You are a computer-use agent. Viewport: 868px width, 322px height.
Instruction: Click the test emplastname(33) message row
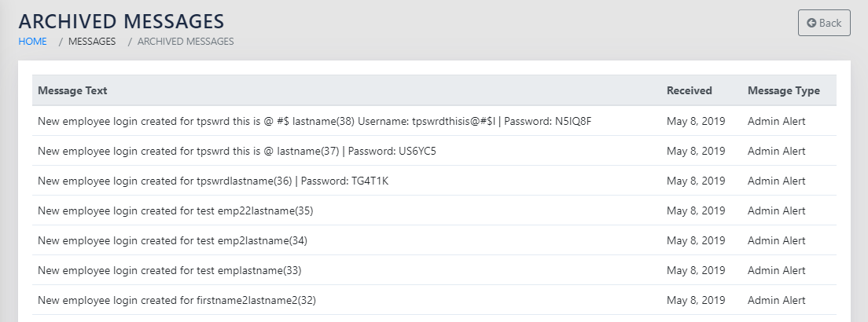[x=169, y=270]
